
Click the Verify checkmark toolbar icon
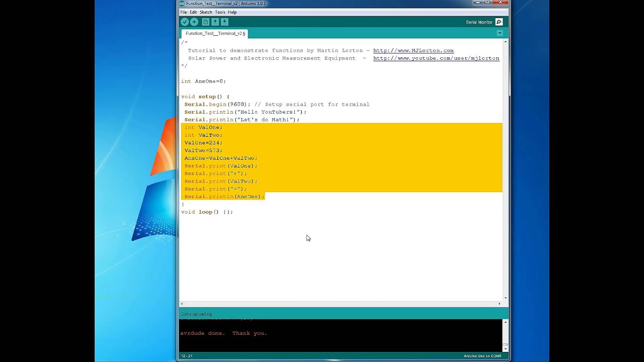185,22
